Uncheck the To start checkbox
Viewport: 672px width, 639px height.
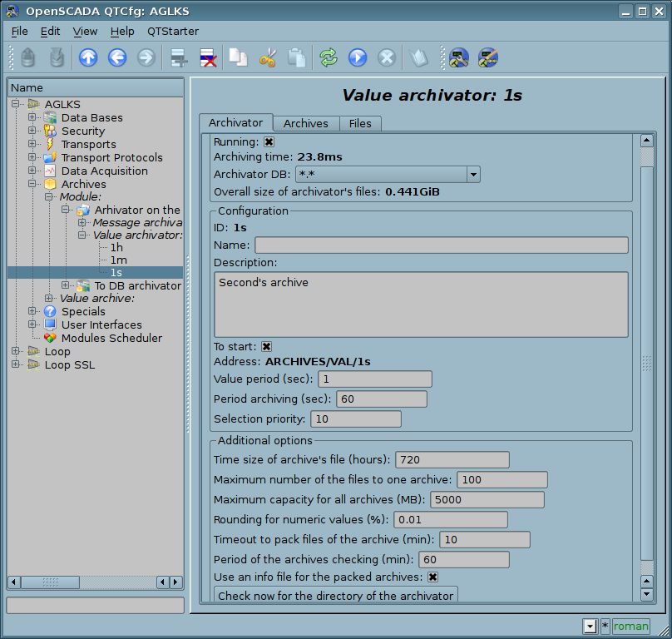pos(266,347)
